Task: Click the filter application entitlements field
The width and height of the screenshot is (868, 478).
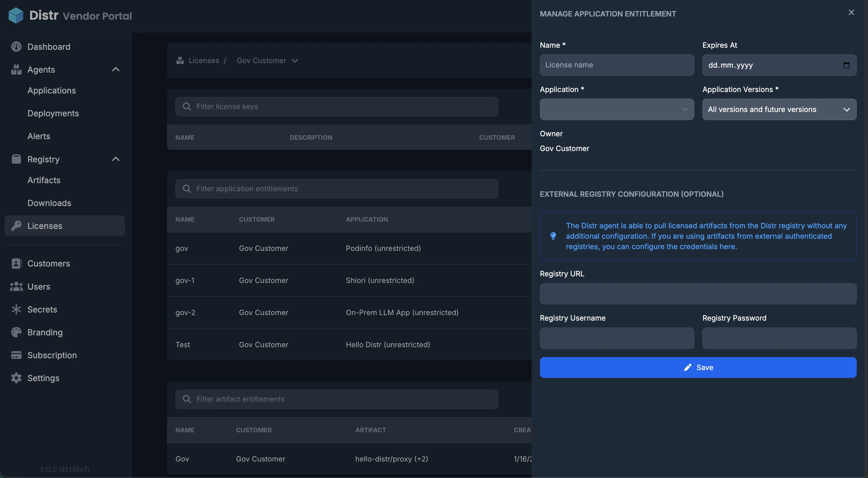Action: click(336, 188)
